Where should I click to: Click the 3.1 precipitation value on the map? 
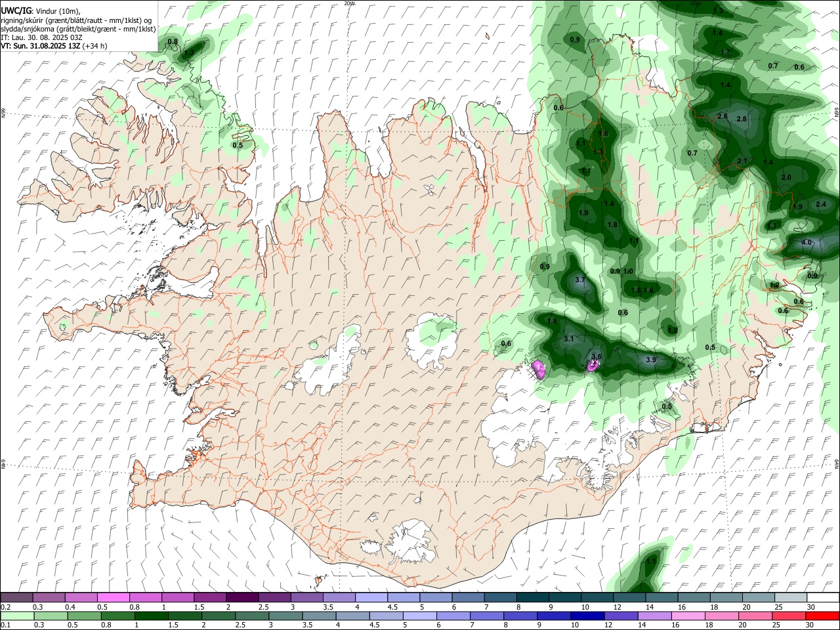tap(569, 339)
